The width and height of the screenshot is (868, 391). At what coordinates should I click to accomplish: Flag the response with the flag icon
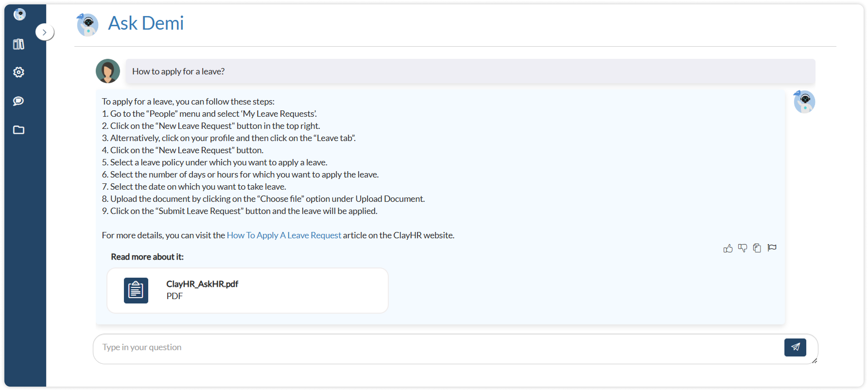[x=772, y=248]
